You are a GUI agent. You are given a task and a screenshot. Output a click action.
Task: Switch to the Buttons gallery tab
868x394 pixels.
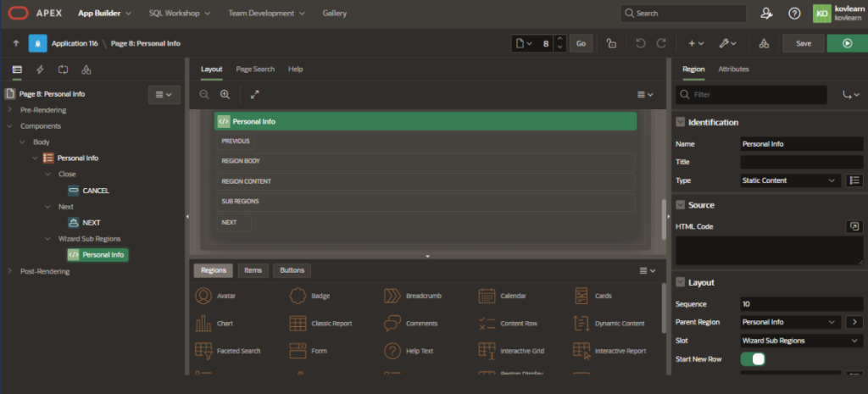(x=292, y=270)
